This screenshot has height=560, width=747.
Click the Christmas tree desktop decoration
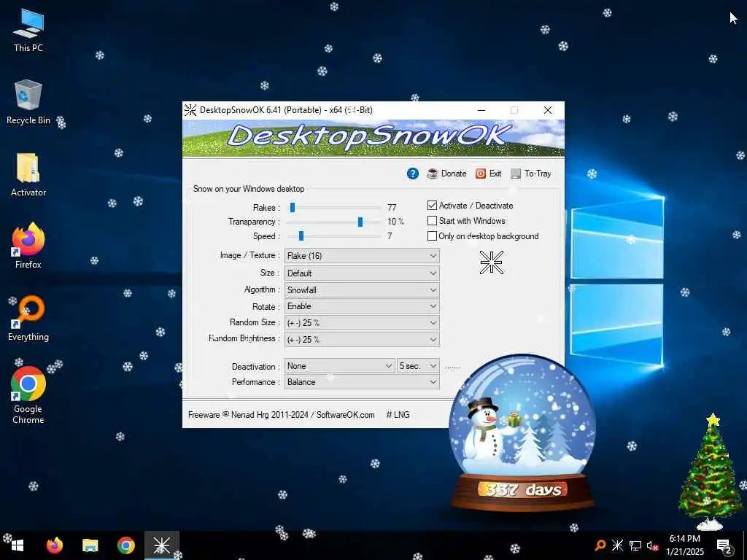(710, 472)
